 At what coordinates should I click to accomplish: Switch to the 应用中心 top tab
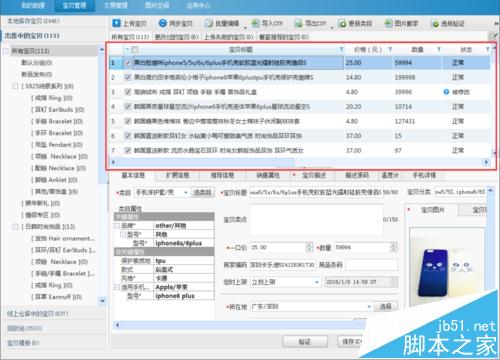(x=198, y=6)
